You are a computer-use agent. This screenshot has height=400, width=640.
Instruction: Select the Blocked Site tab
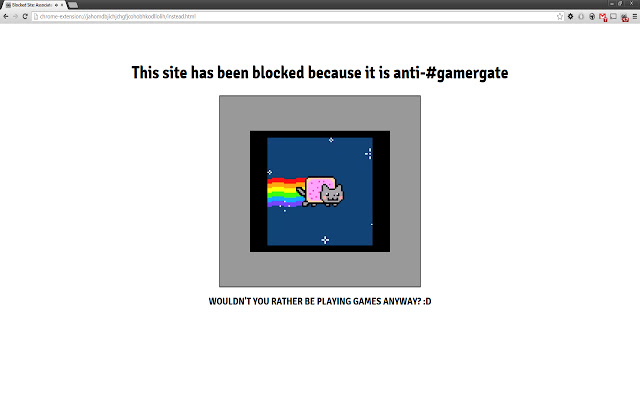tap(32, 5)
